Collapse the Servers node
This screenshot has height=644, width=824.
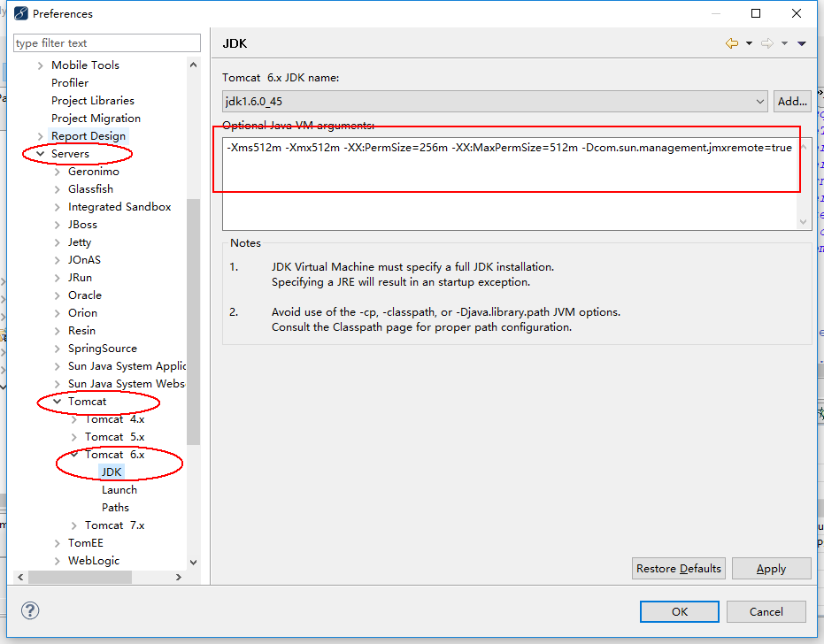click(x=41, y=154)
